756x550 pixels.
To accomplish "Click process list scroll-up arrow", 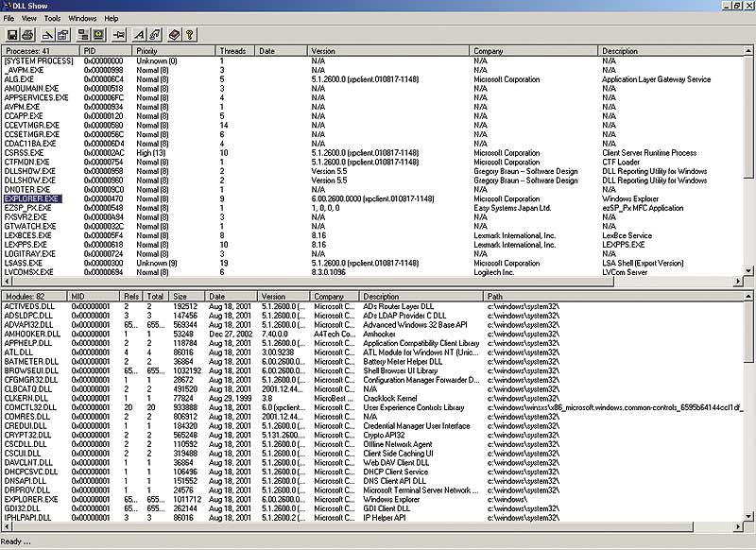I will 748,51.
